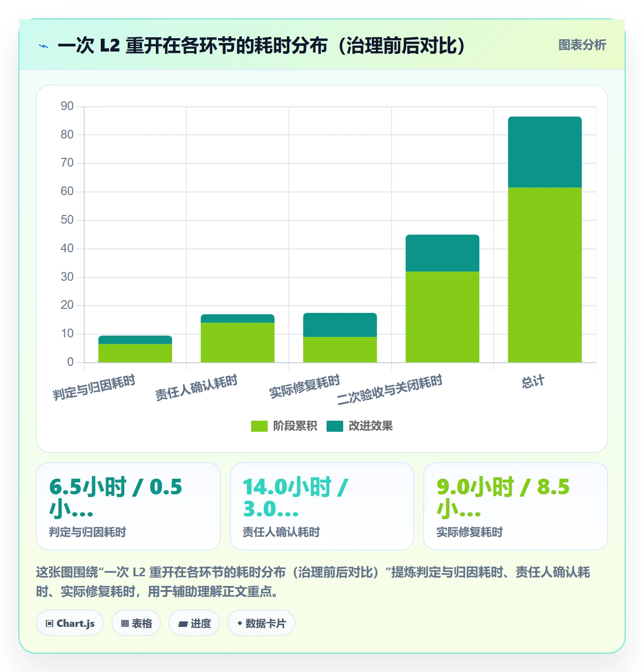Toggle the green 阶段累积 legend swatch
This screenshot has width=644, height=672.
(259, 426)
